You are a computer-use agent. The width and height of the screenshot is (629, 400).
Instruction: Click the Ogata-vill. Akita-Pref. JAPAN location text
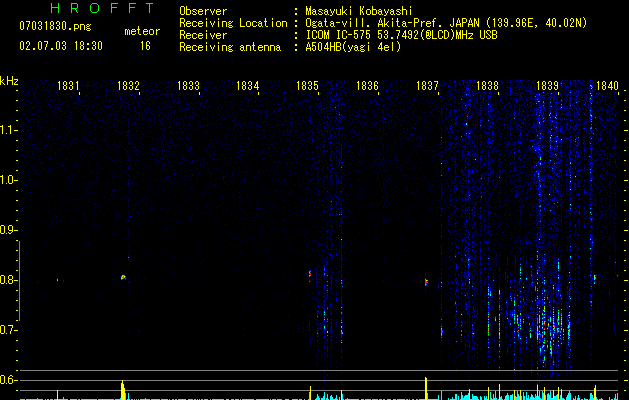446,23
